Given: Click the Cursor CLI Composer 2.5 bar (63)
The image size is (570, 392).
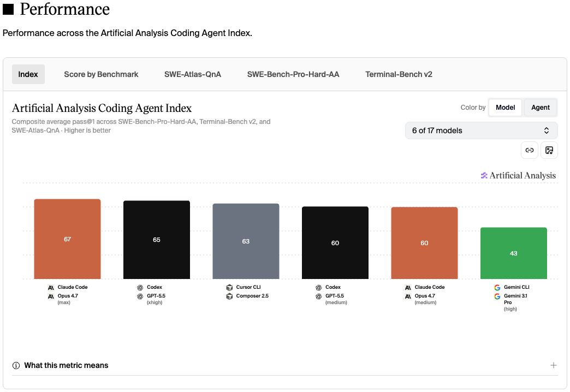Looking at the screenshot, I should pos(246,241).
